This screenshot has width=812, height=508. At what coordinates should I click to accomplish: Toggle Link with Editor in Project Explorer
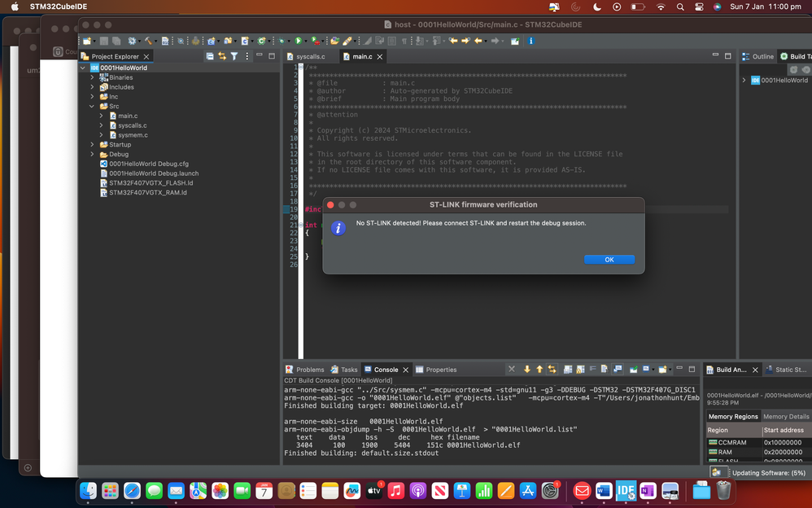pyautogui.click(x=222, y=56)
